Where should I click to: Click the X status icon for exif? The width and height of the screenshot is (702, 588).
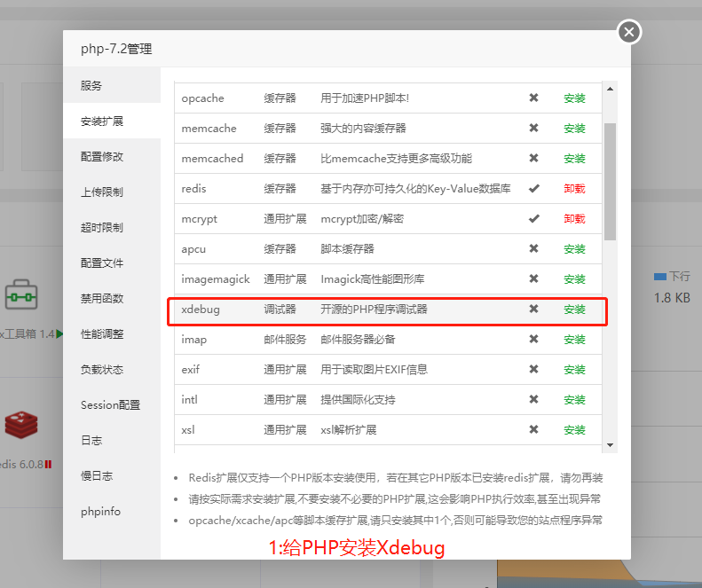click(x=533, y=369)
